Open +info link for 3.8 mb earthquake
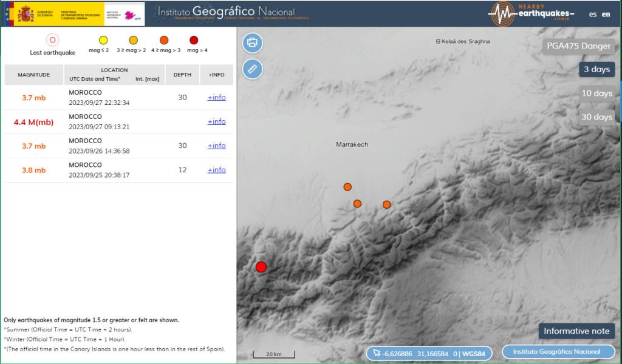Screen dimensions: 622x364 tap(216, 170)
